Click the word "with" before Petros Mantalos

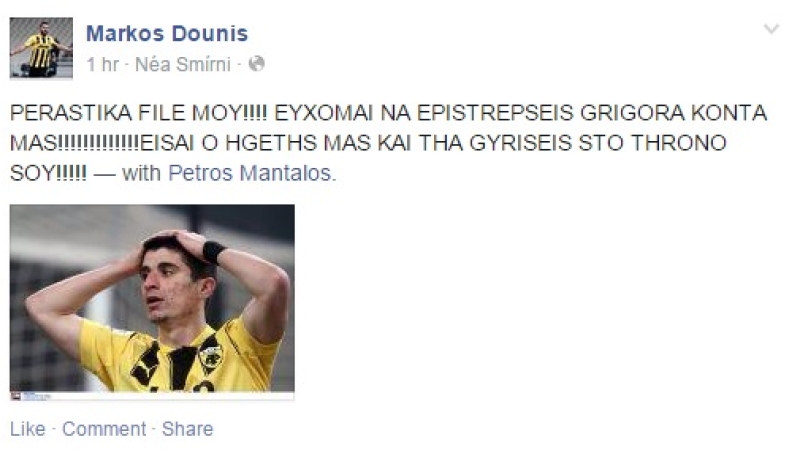click(141, 173)
